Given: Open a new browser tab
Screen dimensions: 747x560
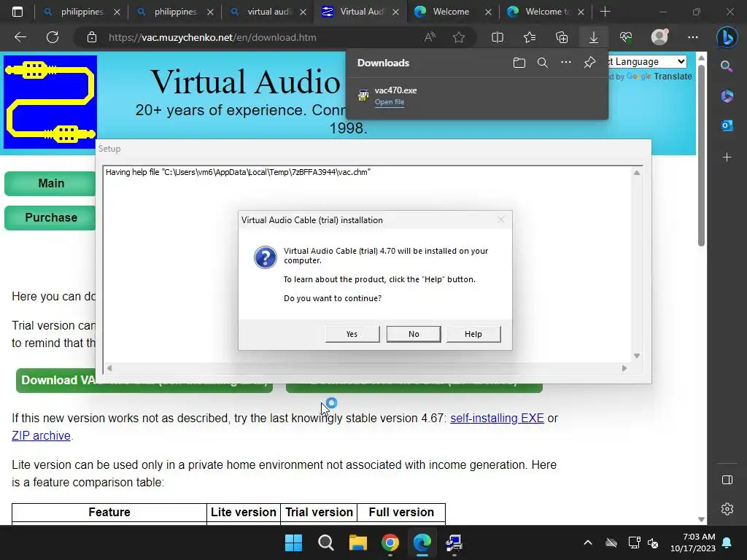Looking at the screenshot, I should click(x=605, y=12).
